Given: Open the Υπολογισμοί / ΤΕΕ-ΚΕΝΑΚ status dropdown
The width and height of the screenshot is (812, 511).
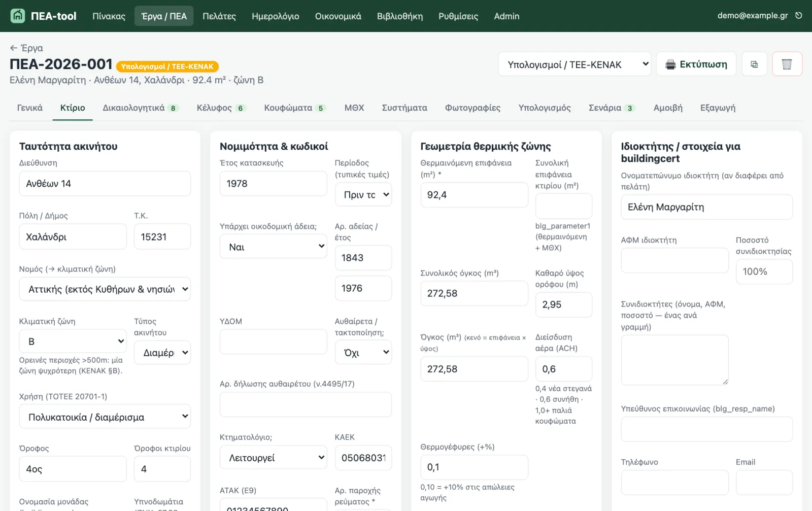Looking at the screenshot, I should click(x=574, y=64).
